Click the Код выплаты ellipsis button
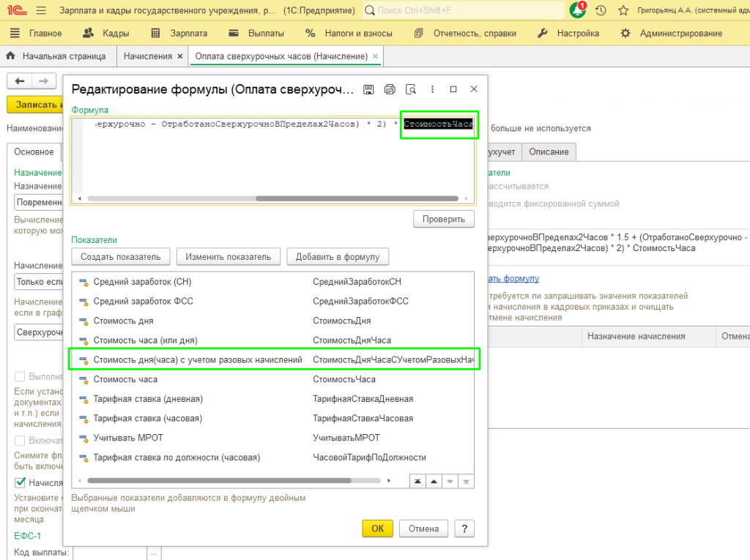 pyautogui.click(x=154, y=553)
